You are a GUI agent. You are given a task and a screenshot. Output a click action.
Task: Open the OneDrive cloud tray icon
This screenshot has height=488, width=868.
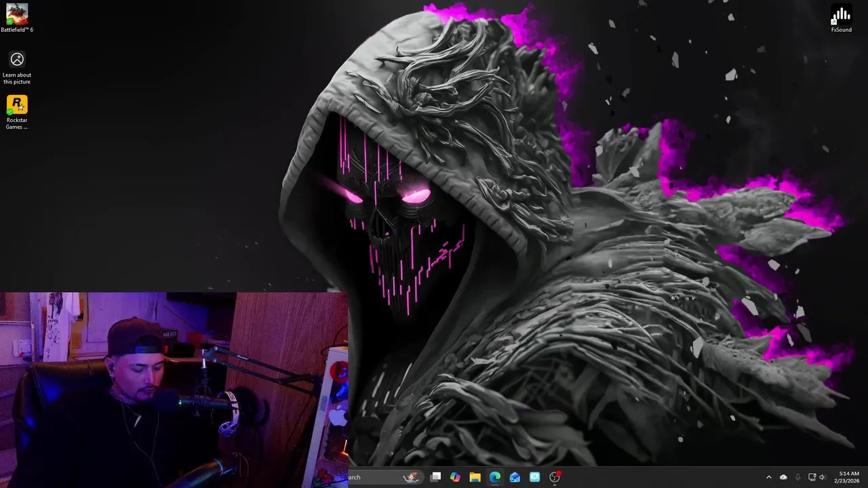tap(783, 477)
